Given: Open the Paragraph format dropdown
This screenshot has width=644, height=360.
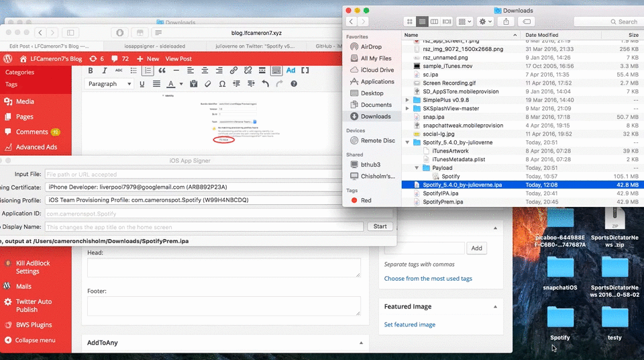Looking at the screenshot, I should (x=109, y=84).
